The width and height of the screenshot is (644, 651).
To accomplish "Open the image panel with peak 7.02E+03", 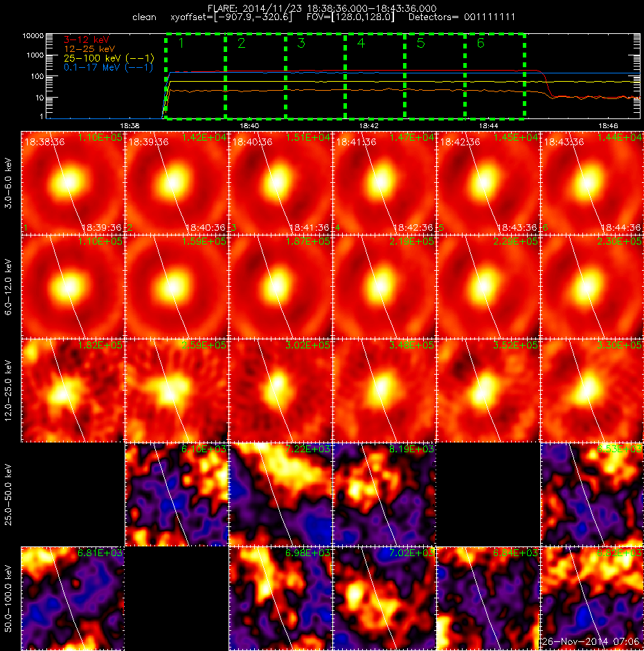I will point(384,598).
